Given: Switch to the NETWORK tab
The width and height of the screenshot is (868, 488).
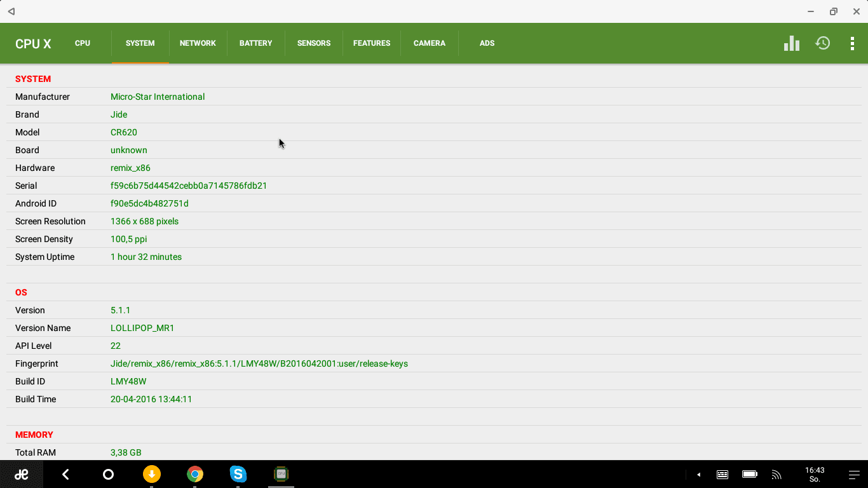Looking at the screenshot, I should click(x=198, y=43).
